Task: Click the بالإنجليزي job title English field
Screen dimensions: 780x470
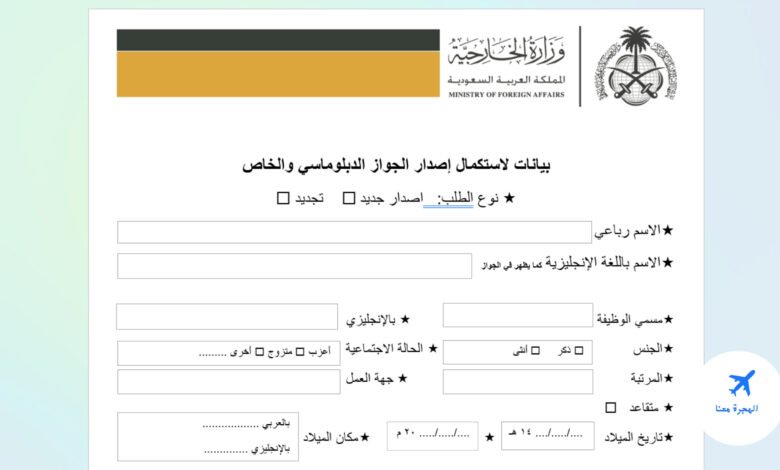Action: tap(227, 316)
